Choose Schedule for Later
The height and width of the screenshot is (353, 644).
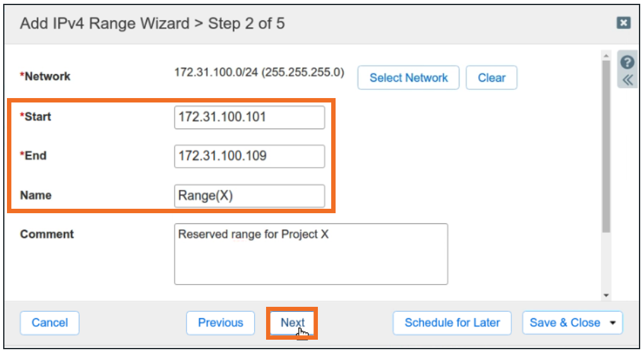(452, 323)
